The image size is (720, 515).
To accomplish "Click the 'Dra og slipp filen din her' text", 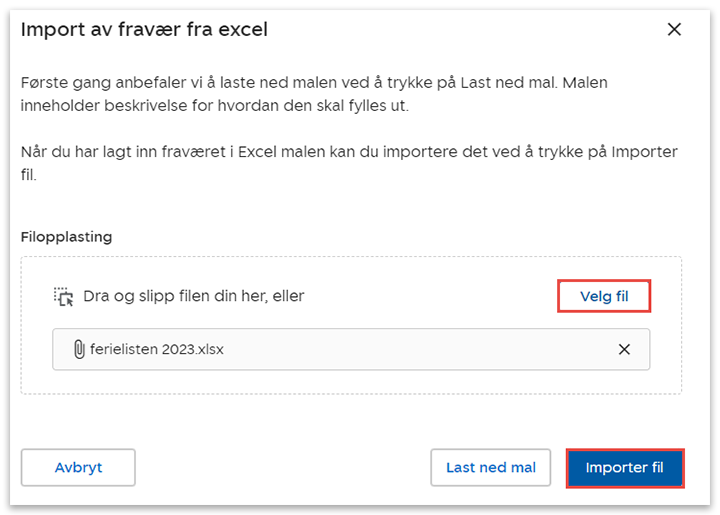I will point(194,296).
